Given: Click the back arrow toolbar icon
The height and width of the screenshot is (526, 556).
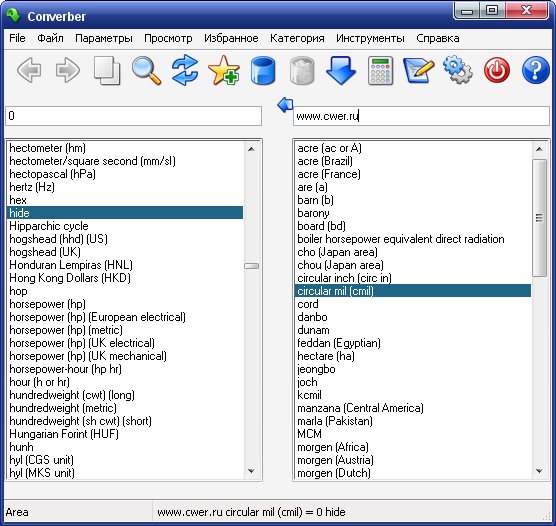Looking at the screenshot, I should click(x=29, y=70).
